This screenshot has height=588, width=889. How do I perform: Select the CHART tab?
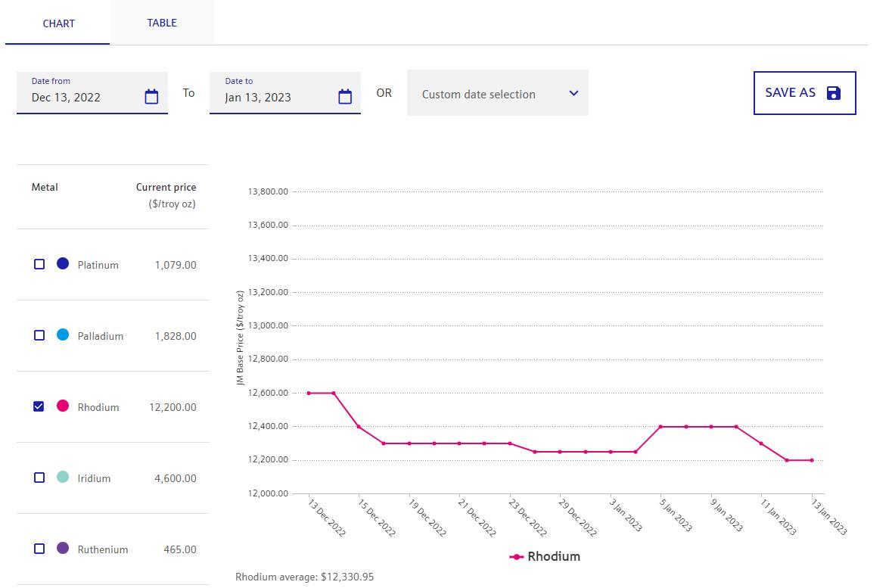(58, 23)
